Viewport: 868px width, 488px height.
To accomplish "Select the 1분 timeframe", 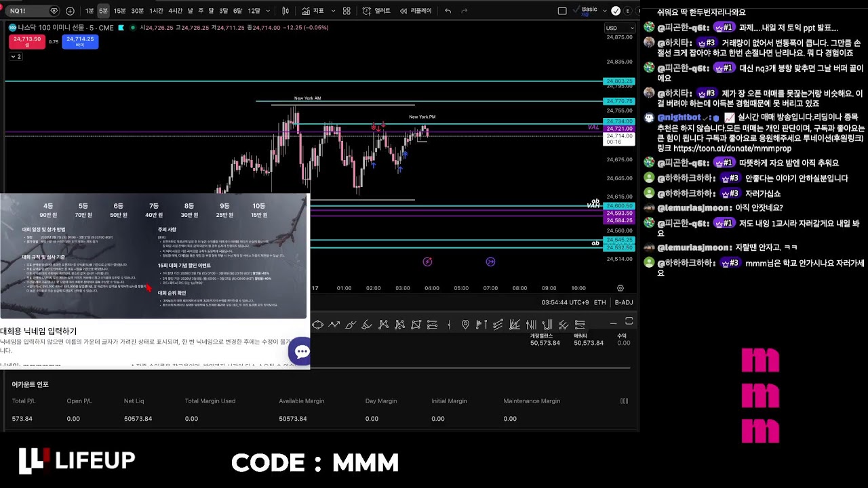I will [90, 11].
